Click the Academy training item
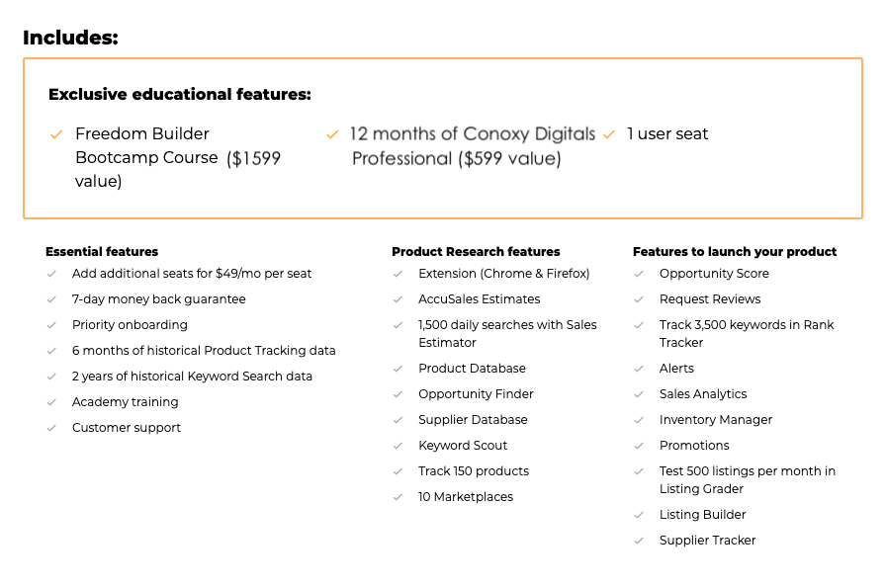886x588 pixels. [125, 402]
